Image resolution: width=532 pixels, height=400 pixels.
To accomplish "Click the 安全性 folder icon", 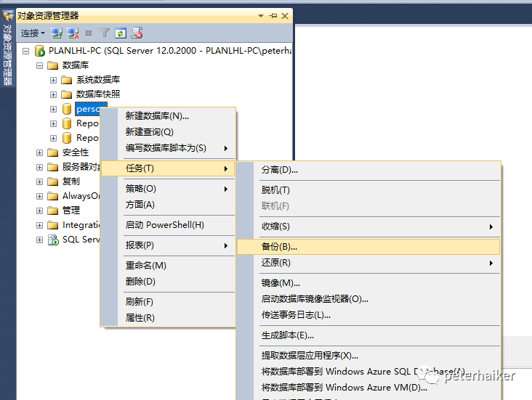I will 52,152.
